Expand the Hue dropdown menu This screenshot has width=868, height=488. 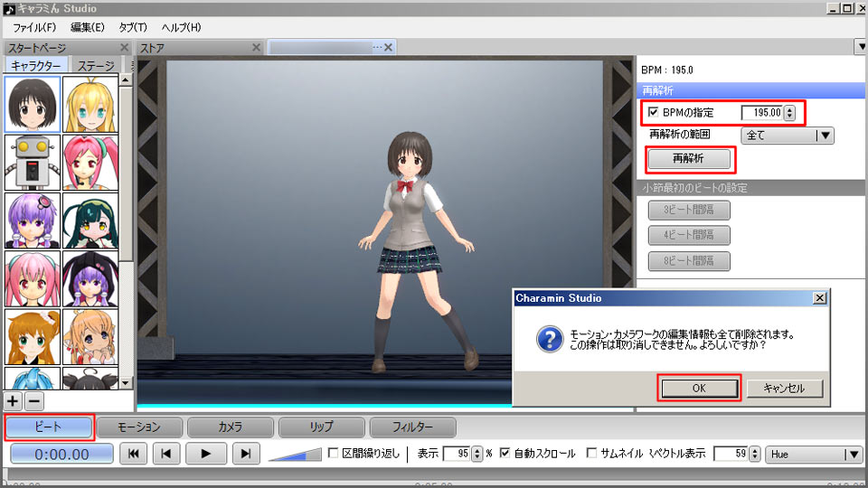click(x=814, y=455)
